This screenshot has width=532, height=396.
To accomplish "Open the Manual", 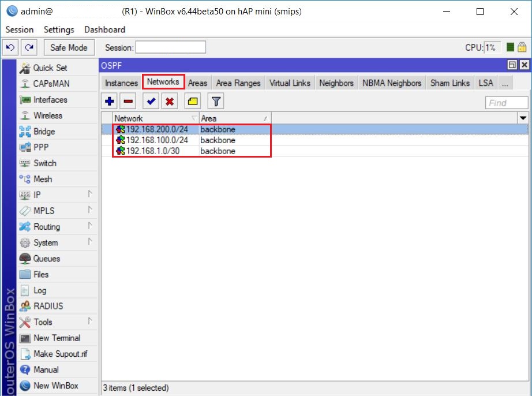I will click(x=57, y=370).
